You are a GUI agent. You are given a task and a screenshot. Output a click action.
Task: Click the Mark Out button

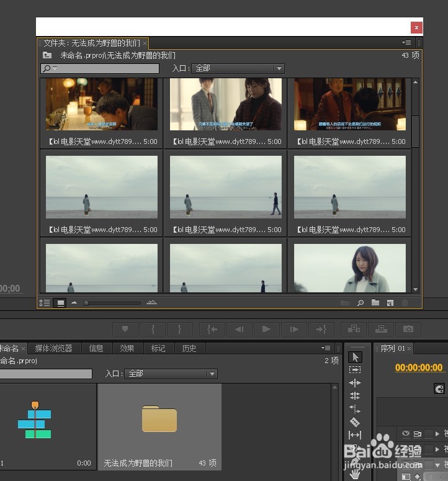coord(180,329)
